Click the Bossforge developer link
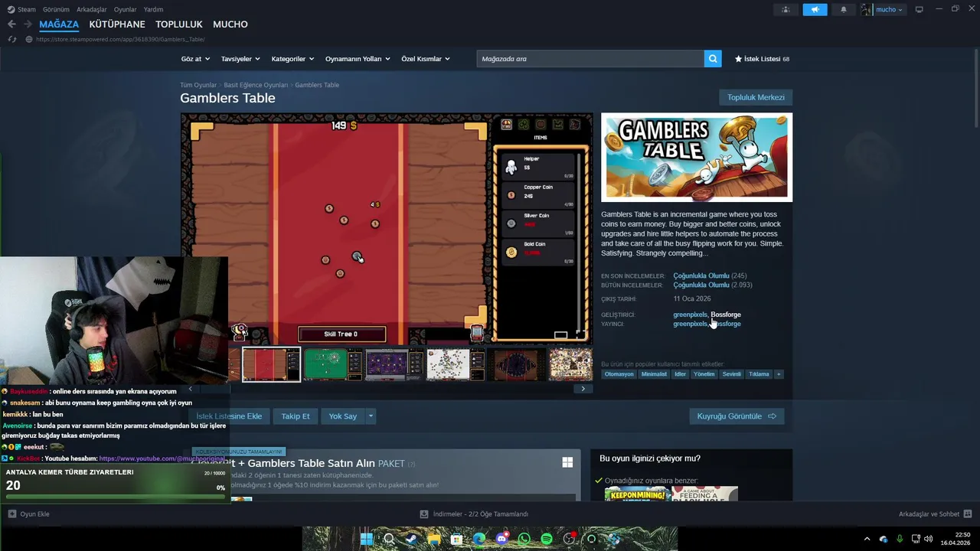980x551 pixels. pyautogui.click(x=726, y=315)
